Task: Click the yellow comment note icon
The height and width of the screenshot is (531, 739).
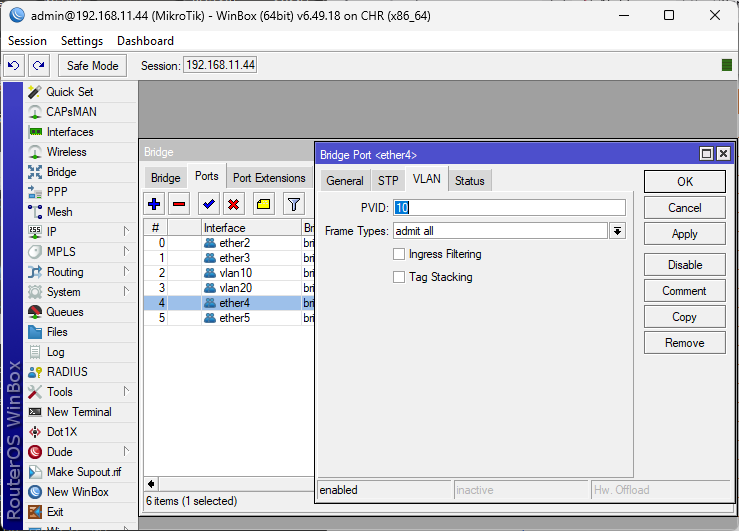Action: (263, 204)
